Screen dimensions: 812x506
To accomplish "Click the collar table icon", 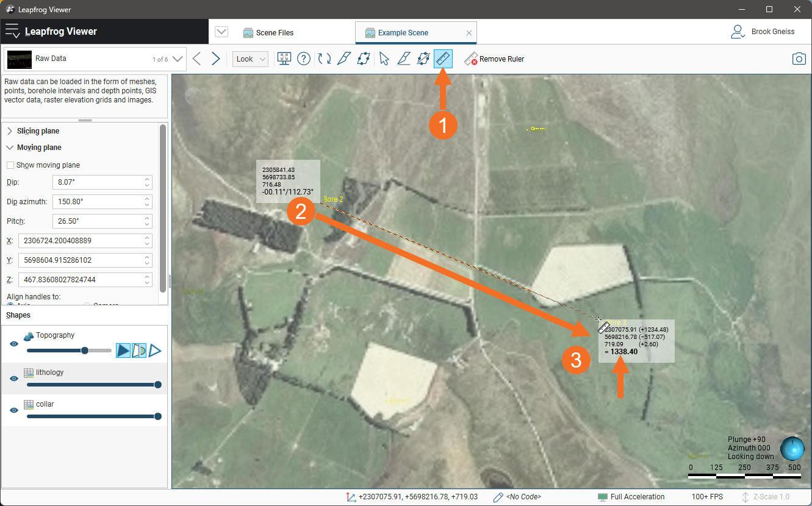I will (x=29, y=404).
